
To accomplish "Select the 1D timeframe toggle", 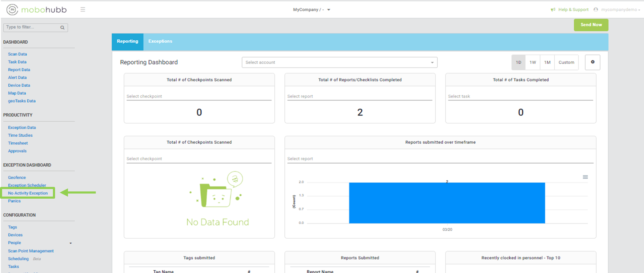I will click(x=518, y=62).
